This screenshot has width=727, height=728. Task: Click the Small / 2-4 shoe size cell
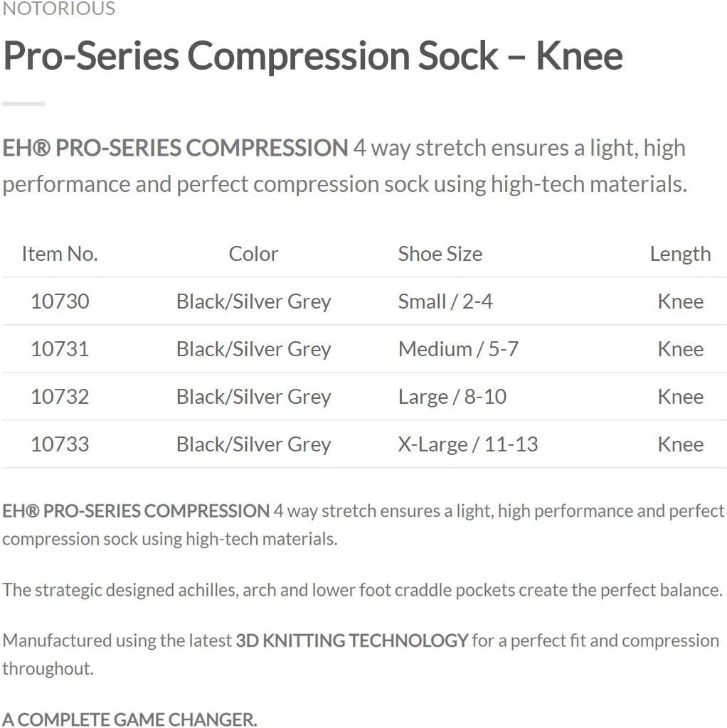coord(445,301)
